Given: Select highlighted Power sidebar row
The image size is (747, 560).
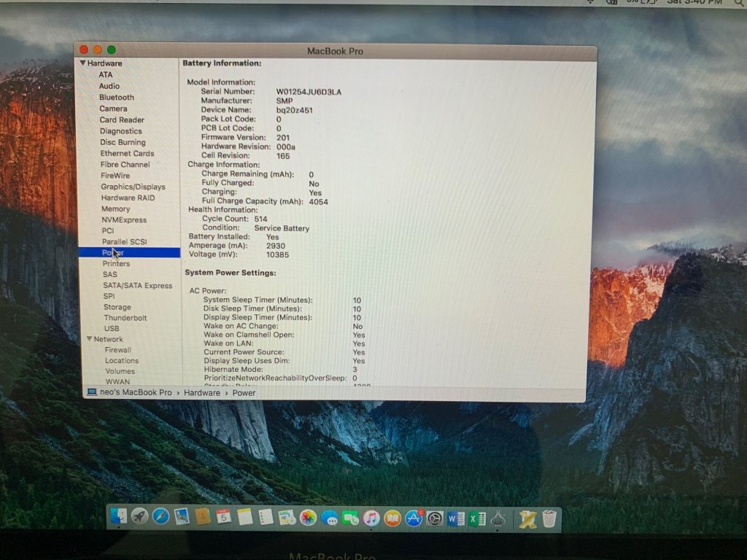Looking at the screenshot, I should [x=129, y=252].
